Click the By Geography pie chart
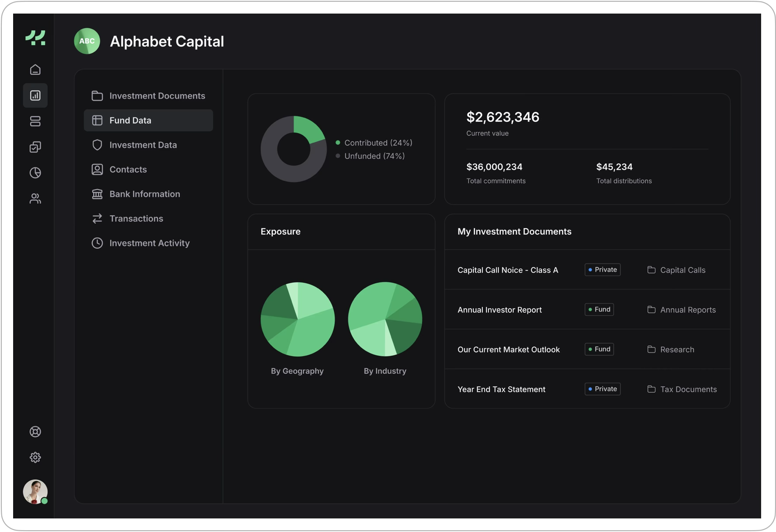The height and width of the screenshot is (532, 776). coord(297,319)
